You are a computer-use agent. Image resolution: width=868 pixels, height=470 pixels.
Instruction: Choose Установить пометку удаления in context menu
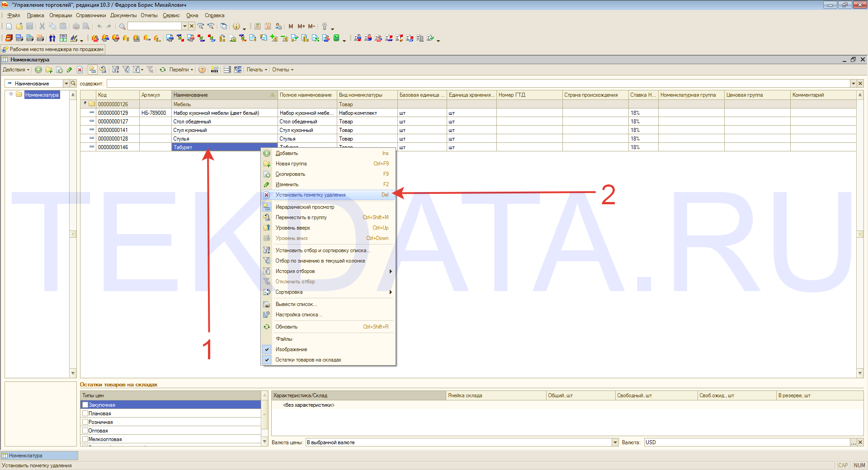click(311, 195)
